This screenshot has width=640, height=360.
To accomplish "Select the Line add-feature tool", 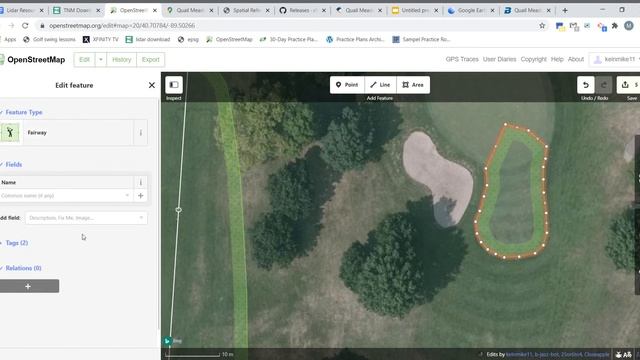I will pos(380,85).
